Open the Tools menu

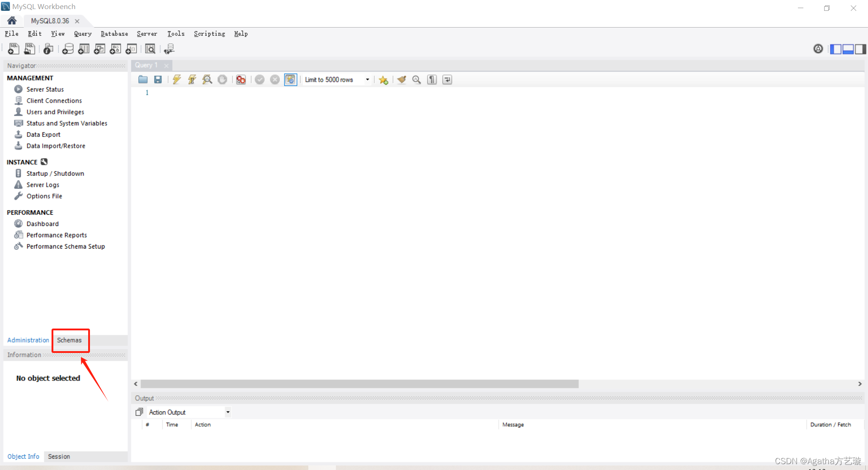tap(176, 33)
